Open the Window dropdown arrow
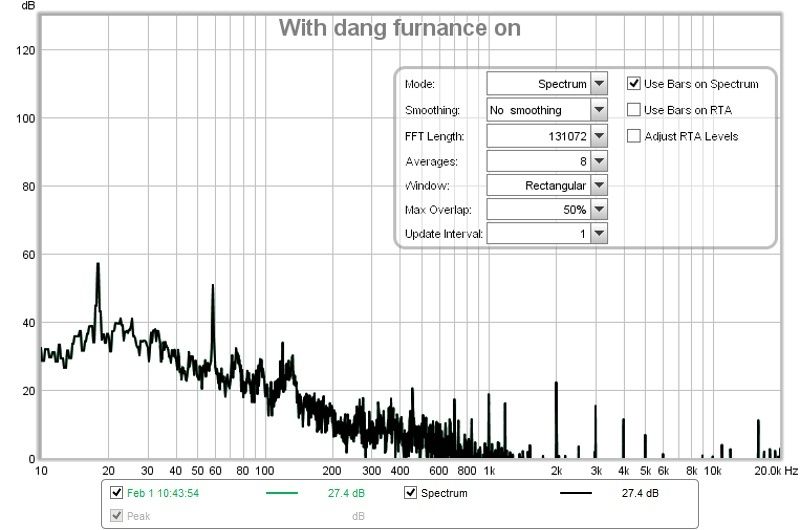Viewport: 800px width, 530px height. coord(599,185)
